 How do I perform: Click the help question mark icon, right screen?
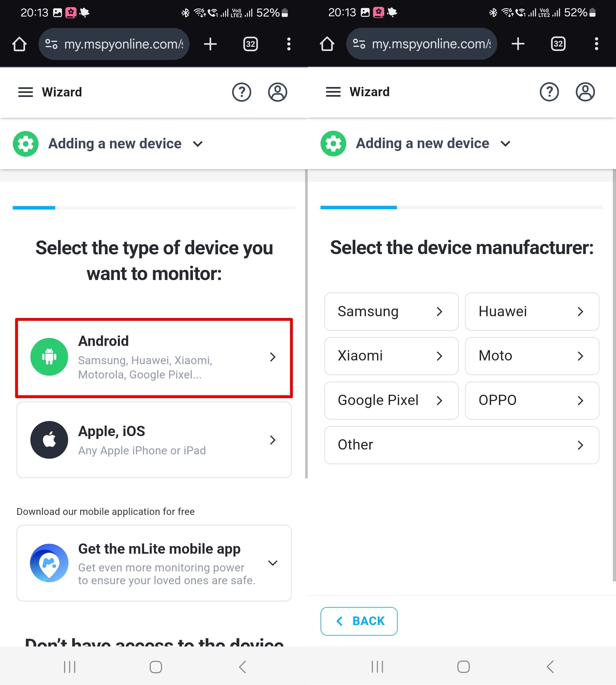coord(549,92)
